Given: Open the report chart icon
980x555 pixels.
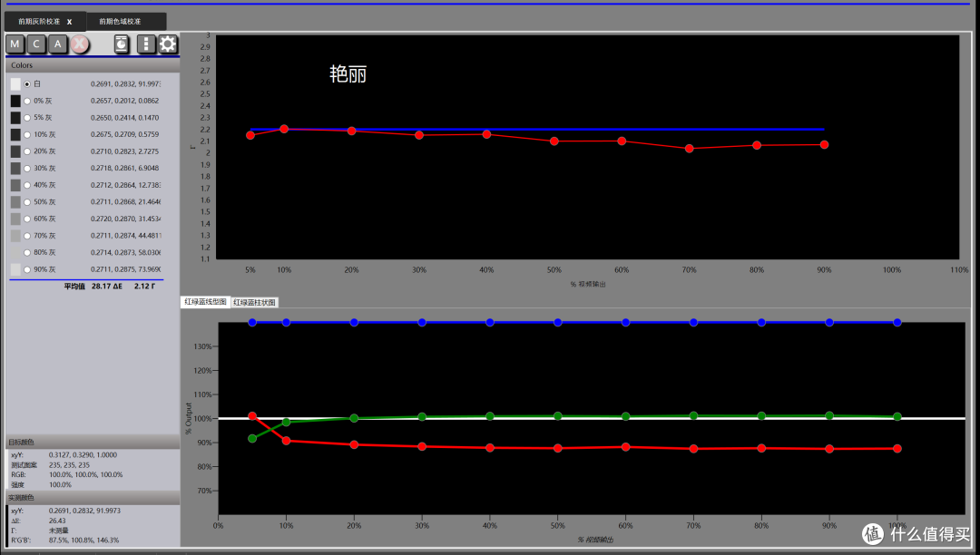Looking at the screenshot, I should coord(122,44).
